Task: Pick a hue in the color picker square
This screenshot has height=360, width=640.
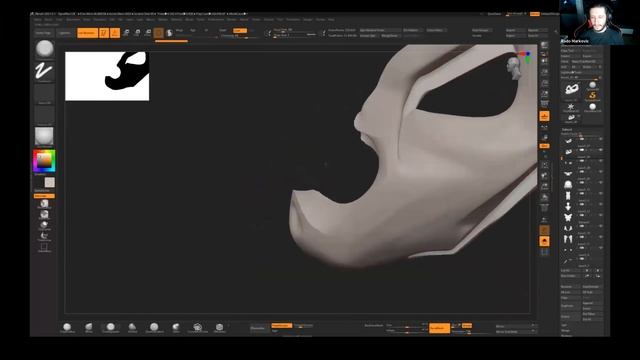Action: pyautogui.click(x=44, y=161)
